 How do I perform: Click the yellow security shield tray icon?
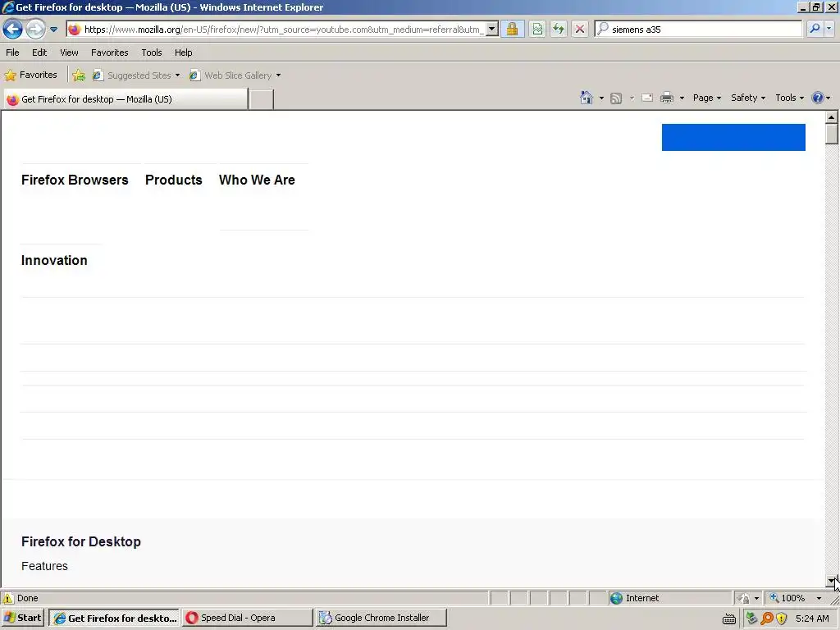(x=782, y=619)
